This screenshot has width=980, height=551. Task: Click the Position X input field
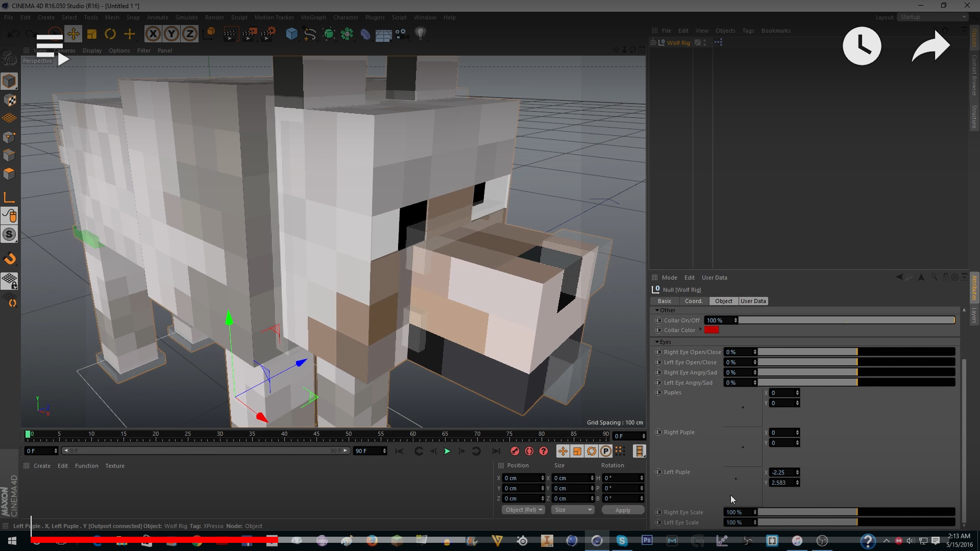(x=521, y=478)
